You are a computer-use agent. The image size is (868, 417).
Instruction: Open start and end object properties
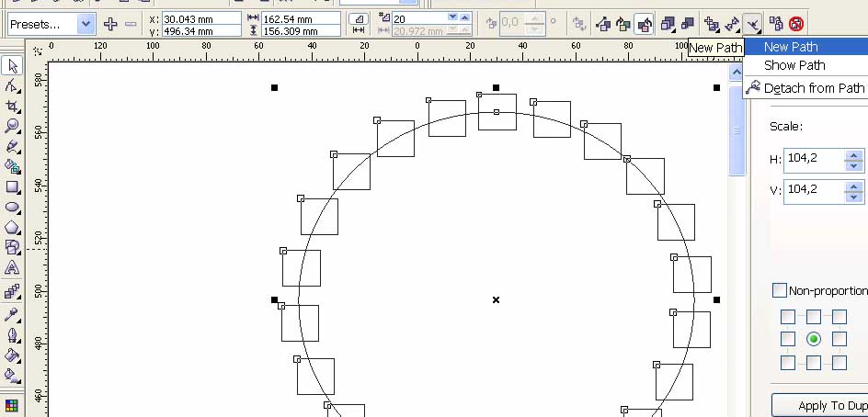coord(732,24)
